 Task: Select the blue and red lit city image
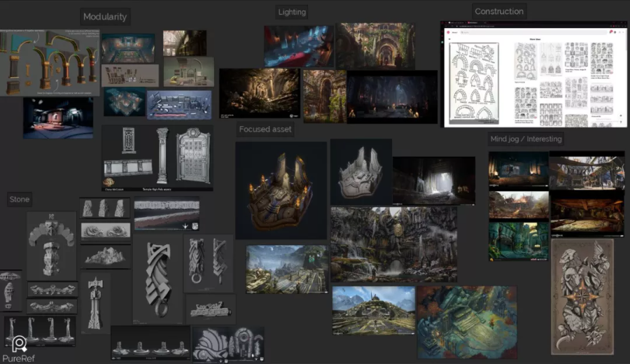pos(299,47)
